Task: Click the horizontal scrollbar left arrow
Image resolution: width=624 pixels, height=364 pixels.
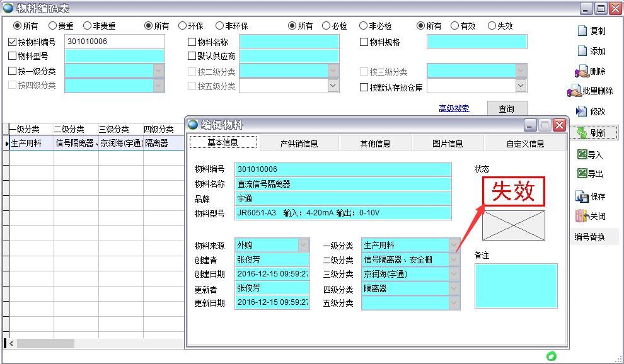Action: pyautogui.click(x=11, y=343)
